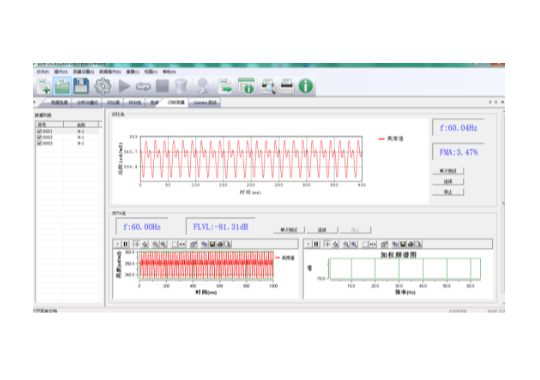Click the second column header of data list

click(x=81, y=124)
